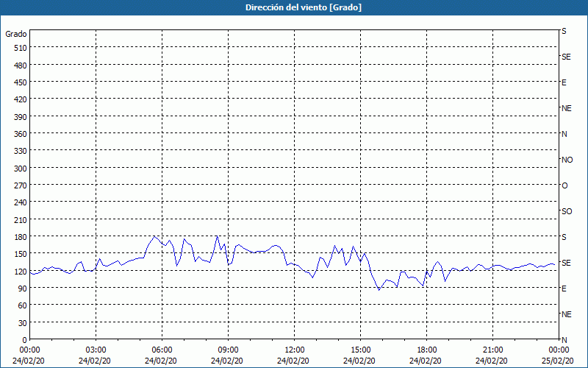Click the 'O' compass direction label
This screenshot has width=588, height=368.
point(564,185)
